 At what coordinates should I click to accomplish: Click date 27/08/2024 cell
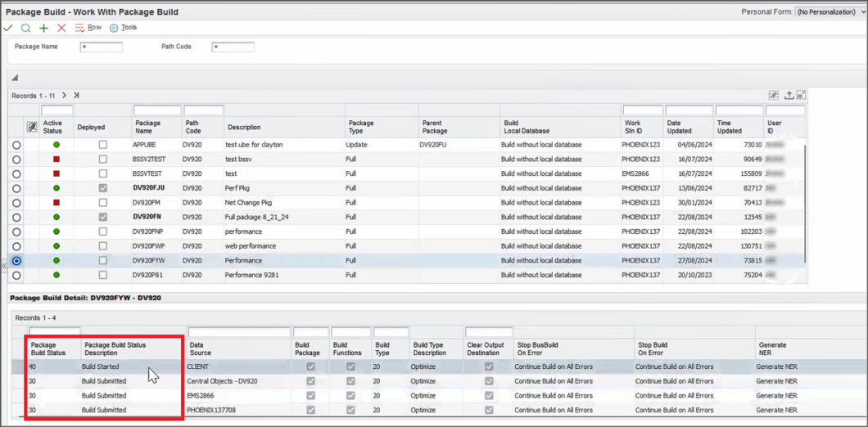pos(694,260)
